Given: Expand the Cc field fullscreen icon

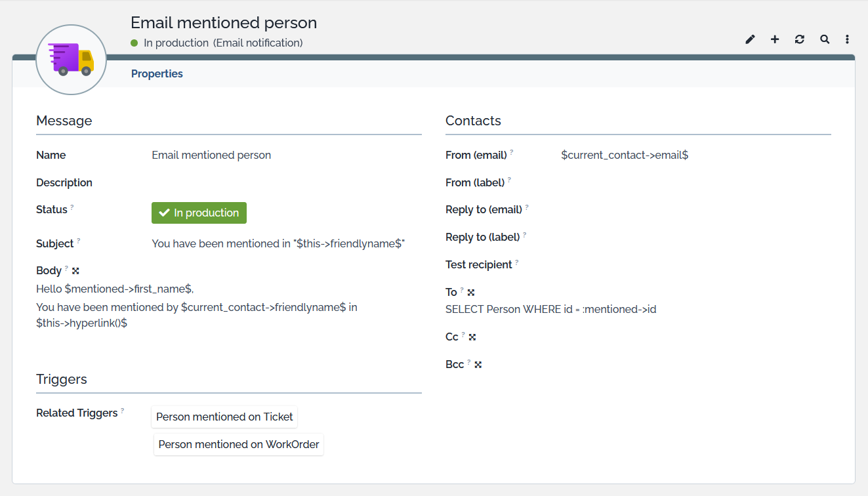Looking at the screenshot, I should [472, 337].
